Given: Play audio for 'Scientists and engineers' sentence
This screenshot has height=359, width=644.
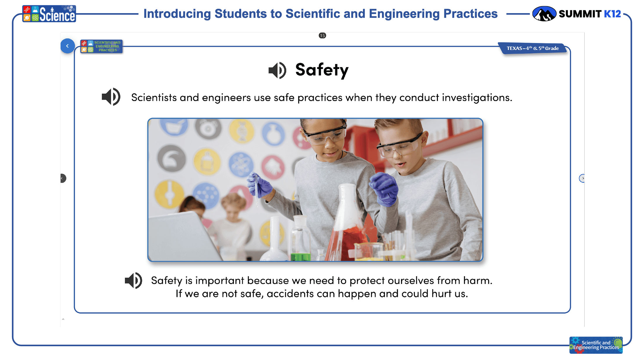Looking at the screenshot, I should point(111,97).
